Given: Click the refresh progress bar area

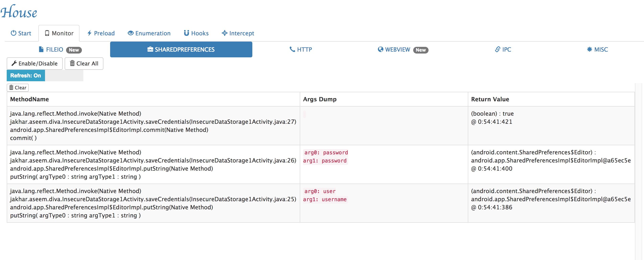Looking at the screenshot, I should 64,76.
